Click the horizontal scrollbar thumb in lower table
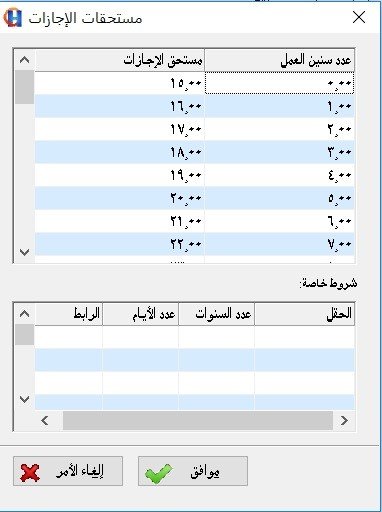The image size is (382, 512). pyautogui.click(x=198, y=420)
